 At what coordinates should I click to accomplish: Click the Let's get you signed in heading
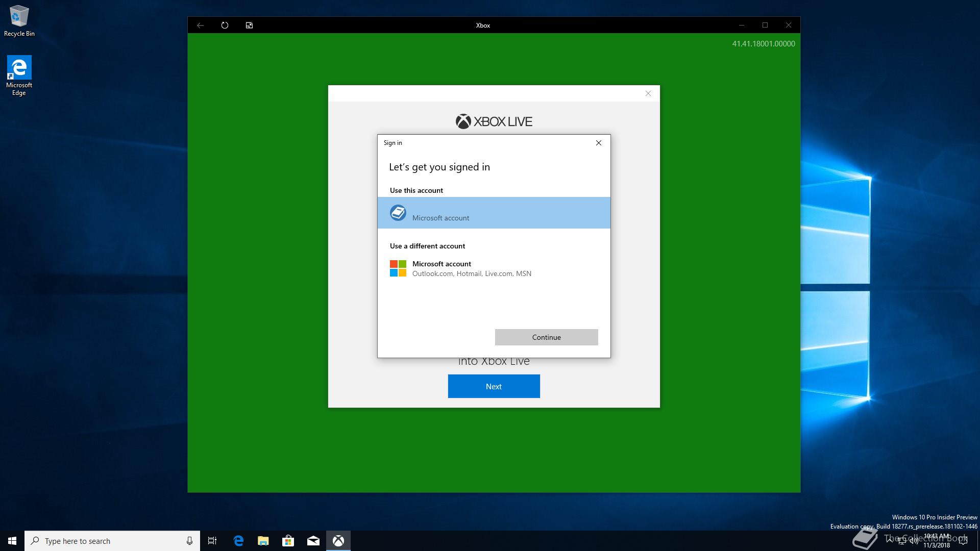439,167
